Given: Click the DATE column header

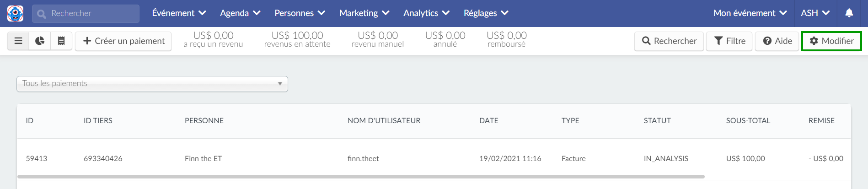Looking at the screenshot, I should click(489, 121).
